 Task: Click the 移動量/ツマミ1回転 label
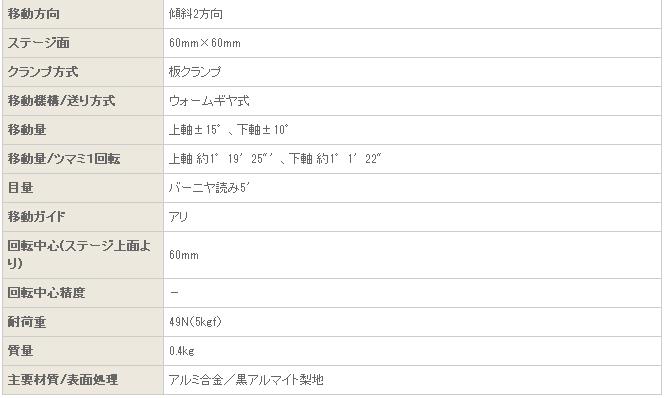pyautogui.click(x=64, y=159)
